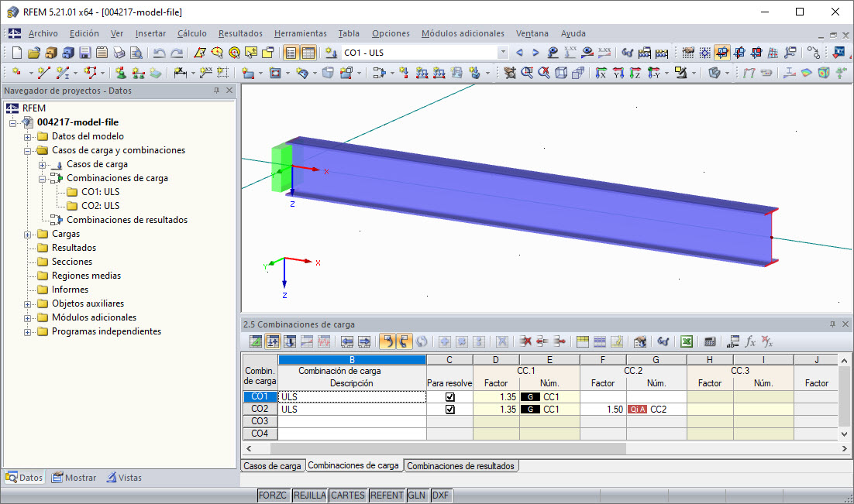Expand Cargas tree node

point(27,235)
